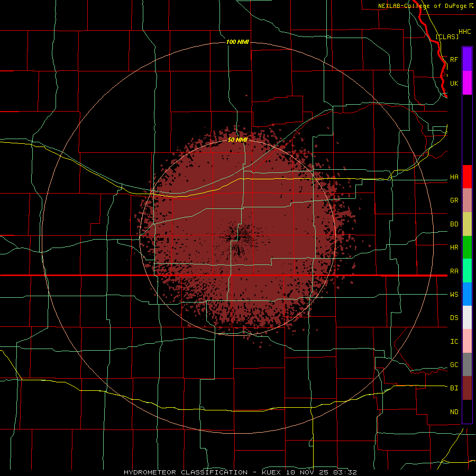The width and height of the screenshot is (476, 476).
Task: Click the NEXLAB-College of DuPage credit text
Action: pos(423,6)
